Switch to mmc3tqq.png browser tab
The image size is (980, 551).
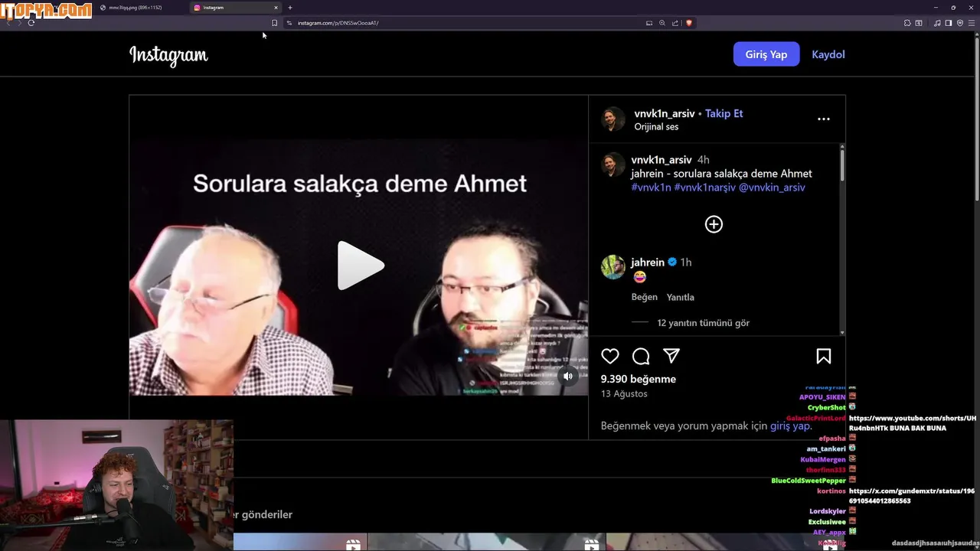tap(136, 8)
